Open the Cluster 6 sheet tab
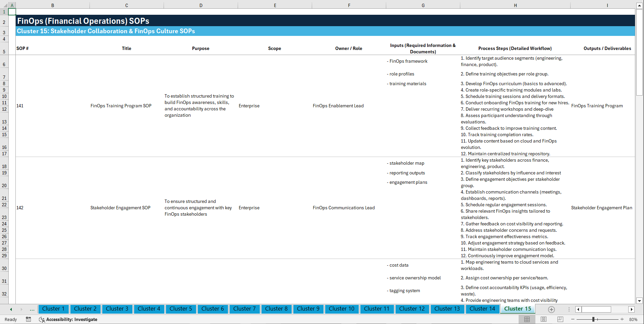 213,309
